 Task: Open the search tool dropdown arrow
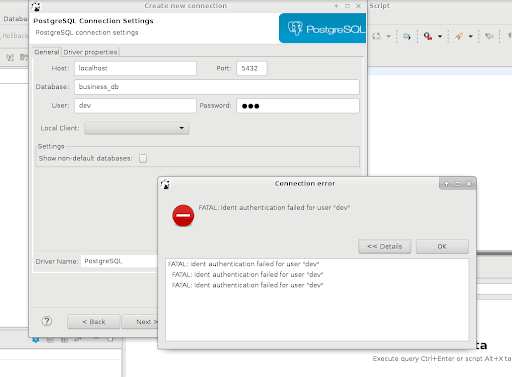click(x=440, y=36)
